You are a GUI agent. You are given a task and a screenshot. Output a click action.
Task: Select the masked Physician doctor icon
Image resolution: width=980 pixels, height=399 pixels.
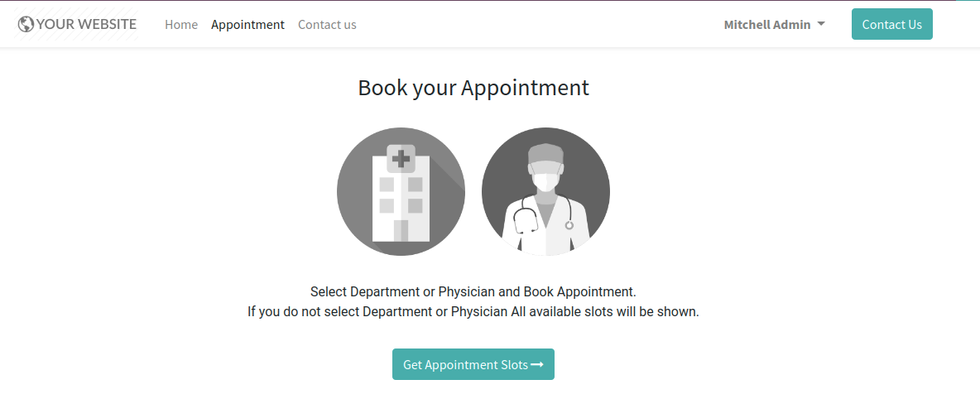545,191
